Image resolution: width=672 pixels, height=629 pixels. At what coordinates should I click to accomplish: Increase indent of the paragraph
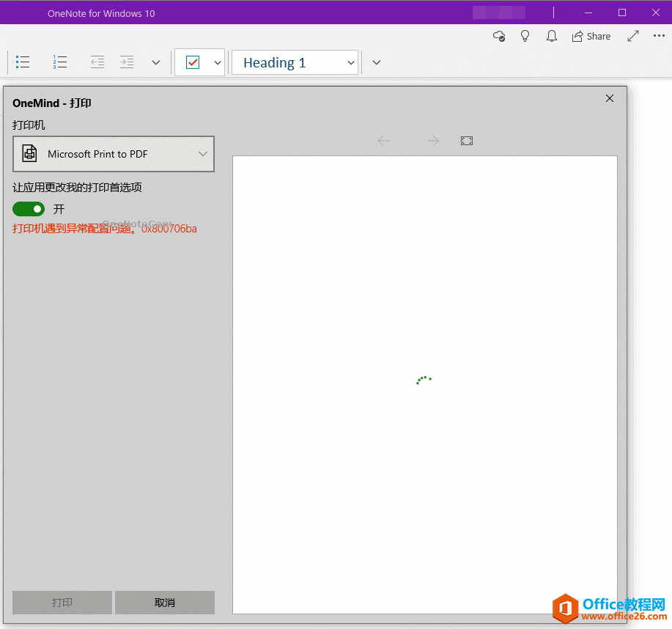point(127,62)
